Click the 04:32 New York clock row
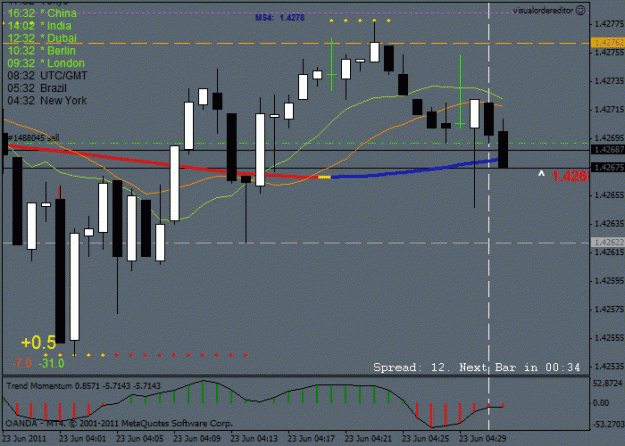 pyautogui.click(x=47, y=100)
